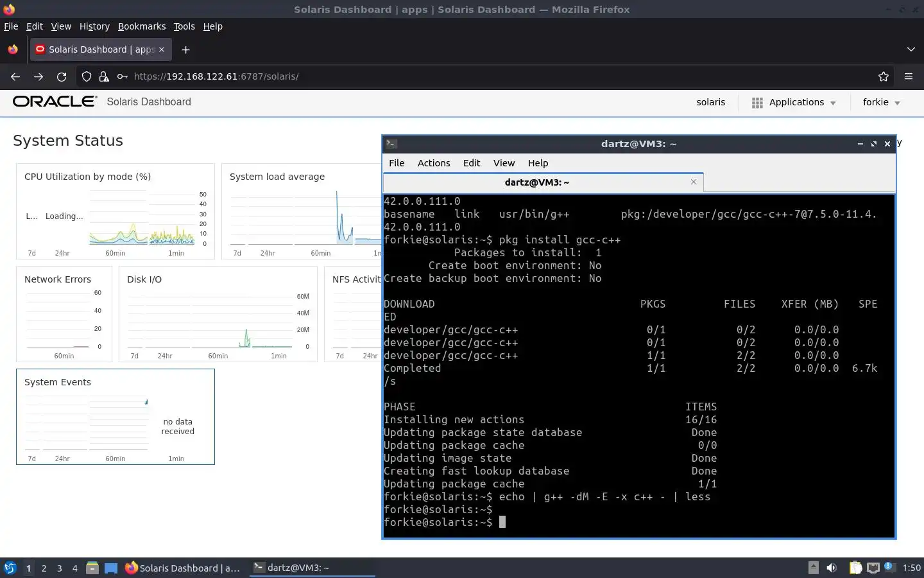Image resolution: width=924 pixels, height=578 pixels.
Task: Expand the Applications dropdown arrow
Action: (833, 103)
